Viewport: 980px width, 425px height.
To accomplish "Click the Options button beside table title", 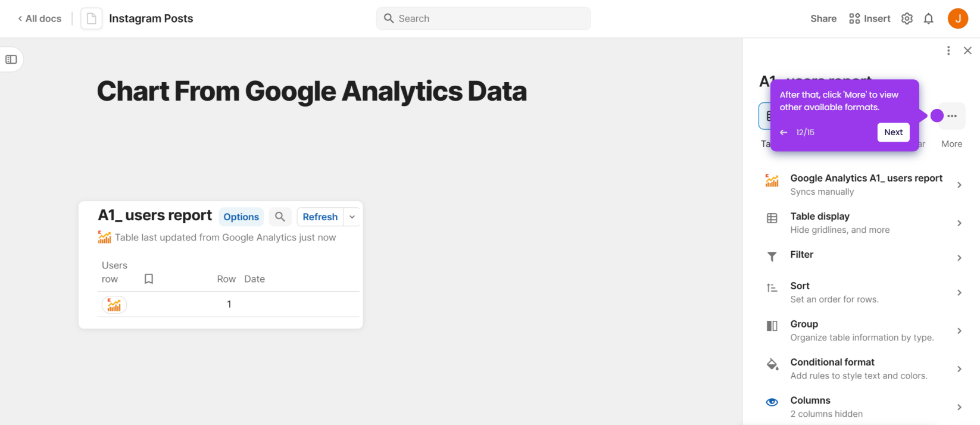I will pyautogui.click(x=241, y=217).
